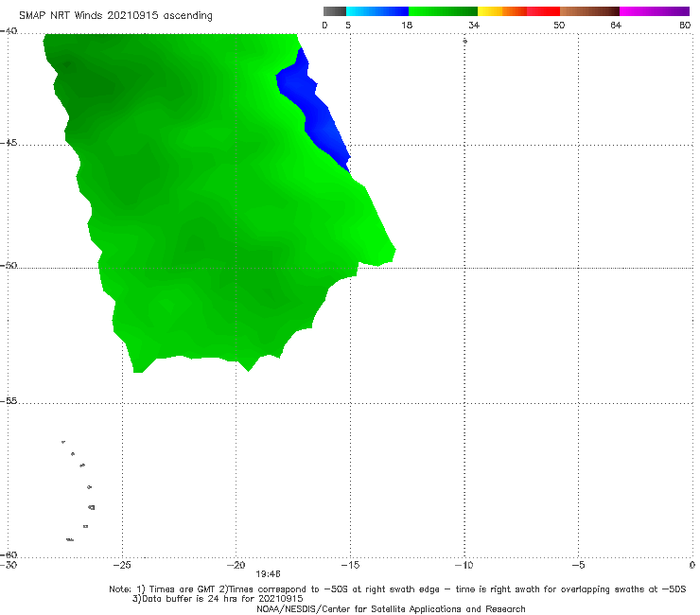Click the longitude axis label '-20'
The height and width of the screenshot is (615, 700).
point(236,565)
